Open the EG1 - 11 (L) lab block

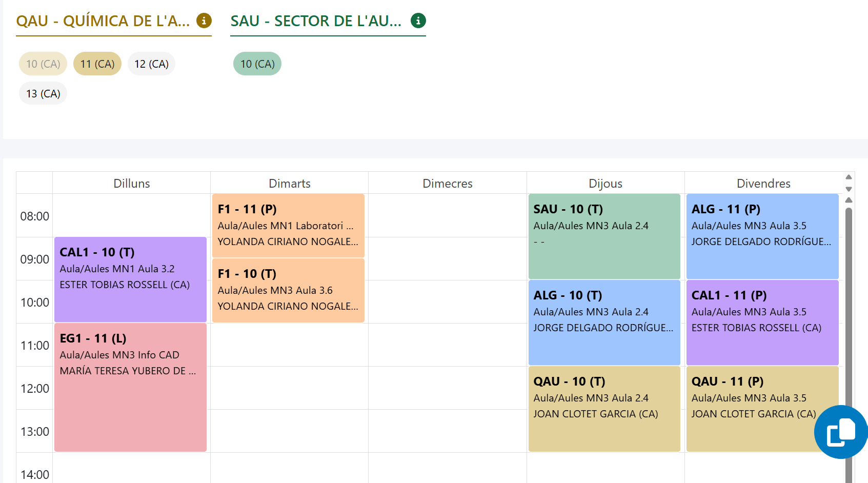click(x=130, y=387)
